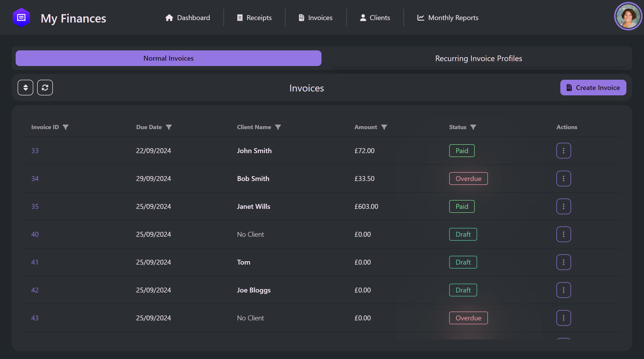
Task: Open the Receipts section icon
Action: [240, 18]
